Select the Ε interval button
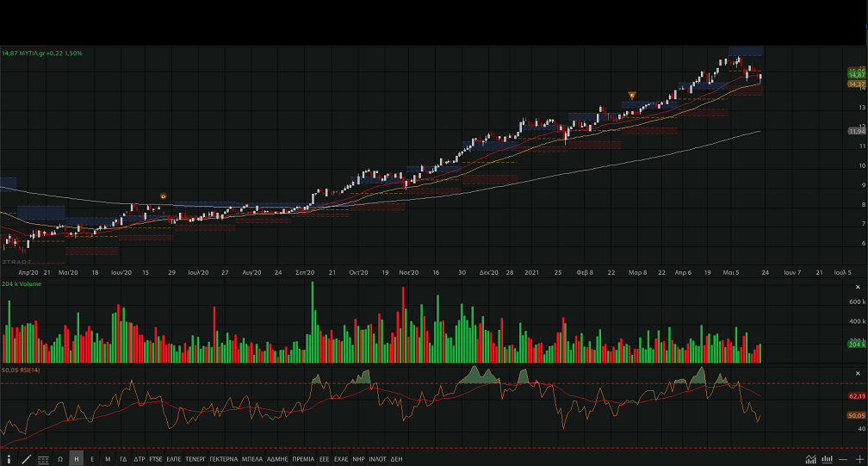 [x=92, y=459]
